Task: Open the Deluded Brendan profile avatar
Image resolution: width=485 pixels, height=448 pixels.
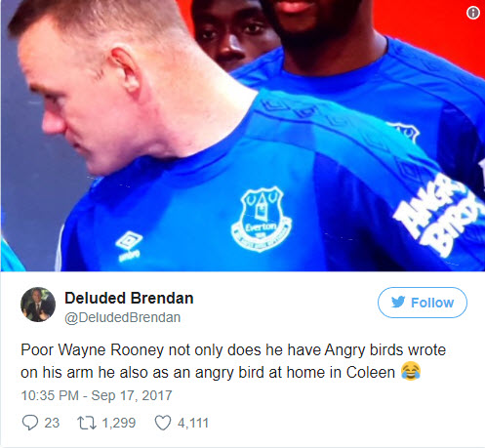Action: click(38, 305)
